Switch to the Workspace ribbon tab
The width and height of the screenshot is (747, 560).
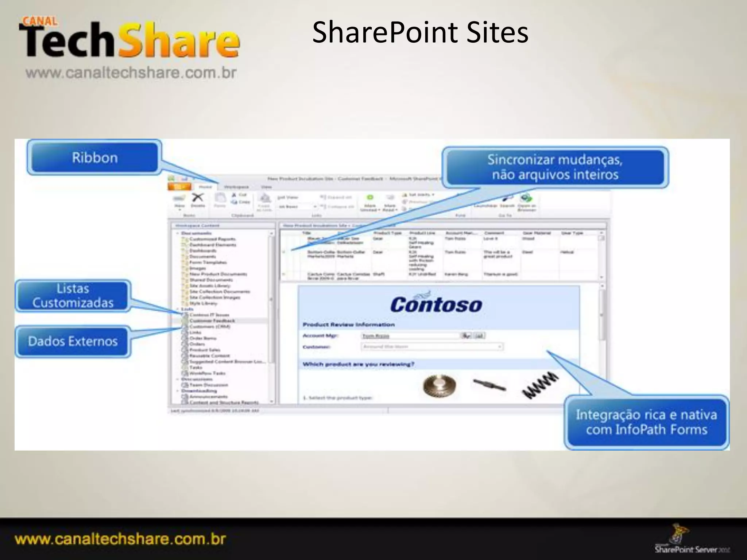click(236, 187)
